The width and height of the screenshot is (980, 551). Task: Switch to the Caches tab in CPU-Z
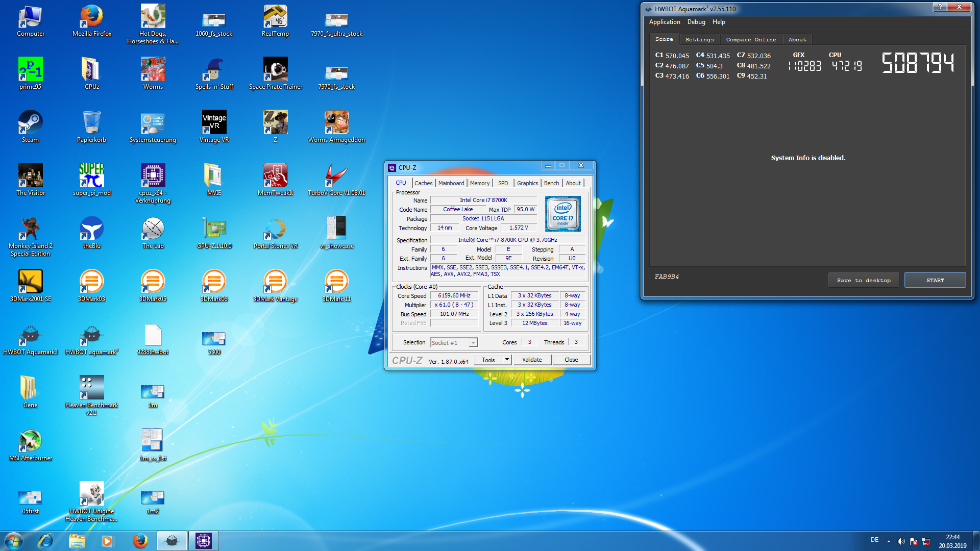click(423, 183)
